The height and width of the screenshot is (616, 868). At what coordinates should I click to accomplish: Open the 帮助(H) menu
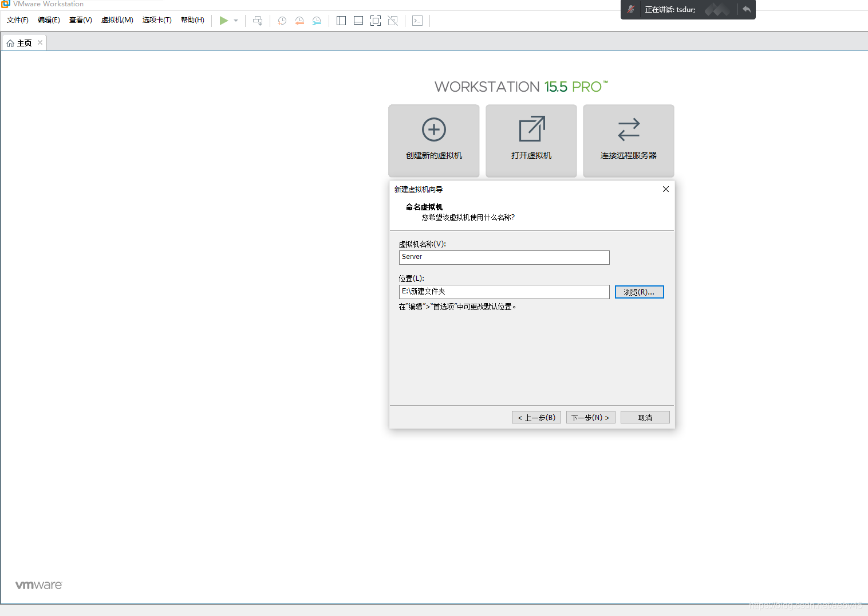click(x=192, y=20)
